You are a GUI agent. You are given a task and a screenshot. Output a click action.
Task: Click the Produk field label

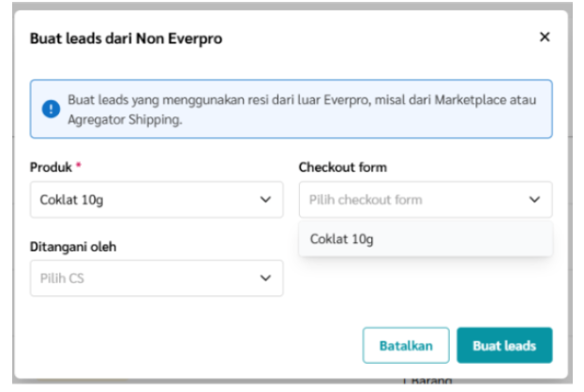click(51, 167)
